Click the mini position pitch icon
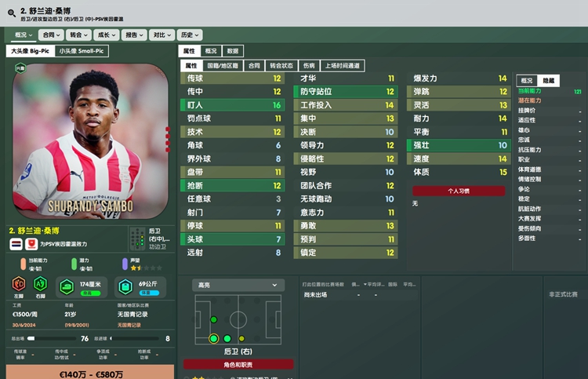The height and width of the screenshot is (379, 588). (138, 239)
